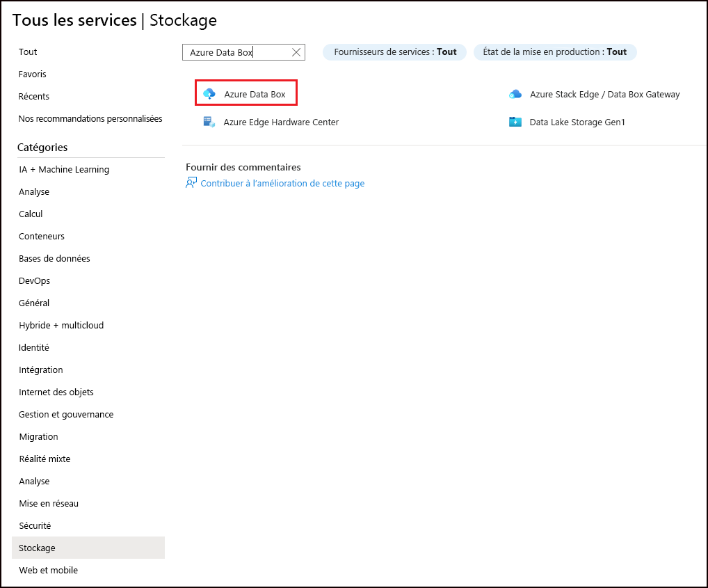Click the Azure Edge Hardware Center icon

tap(209, 122)
